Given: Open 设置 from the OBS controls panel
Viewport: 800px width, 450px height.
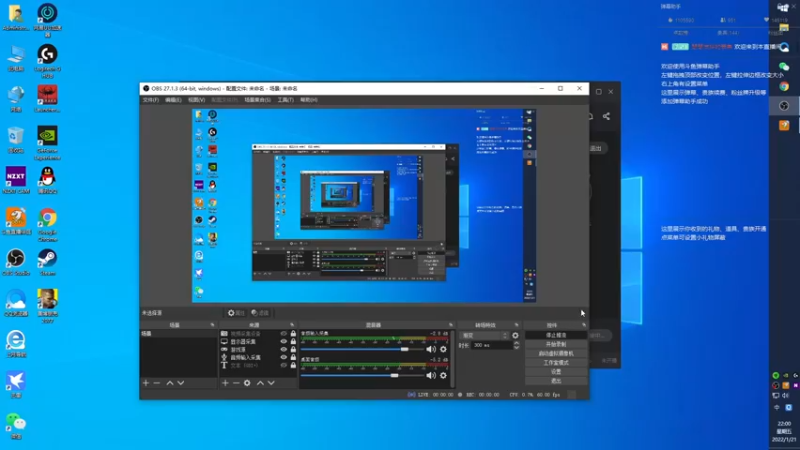Looking at the screenshot, I should [556, 372].
